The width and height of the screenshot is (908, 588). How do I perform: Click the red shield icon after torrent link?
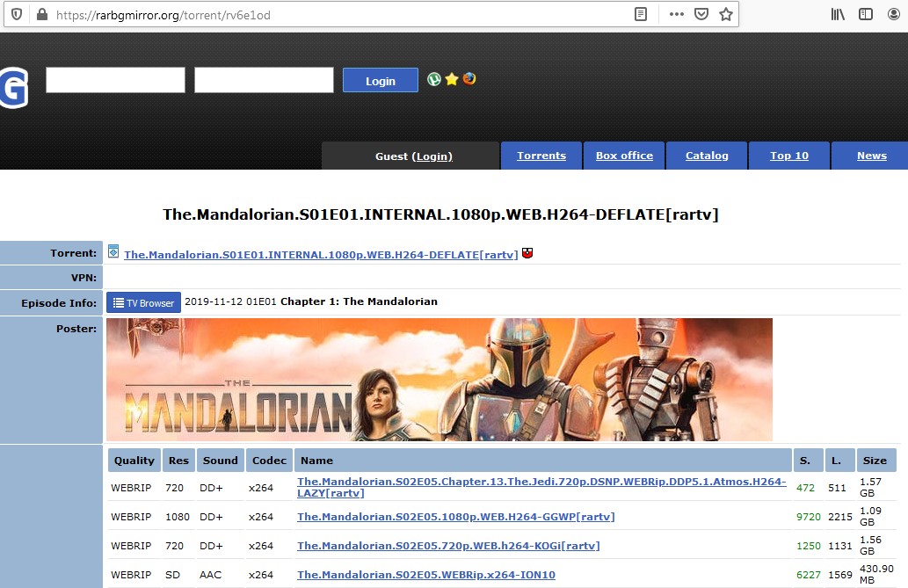point(527,253)
